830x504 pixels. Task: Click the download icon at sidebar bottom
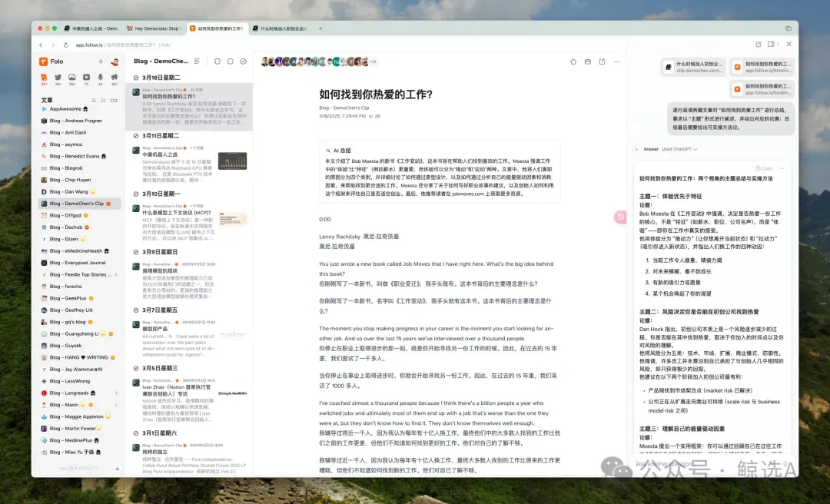point(117,468)
